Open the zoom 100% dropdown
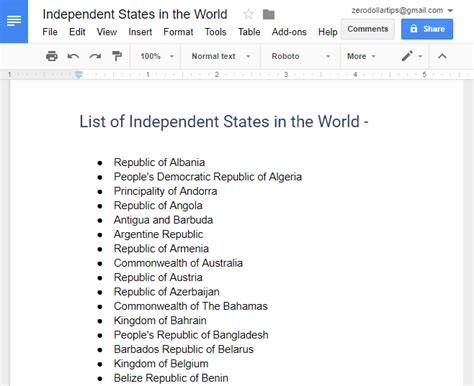 pyautogui.click(x=157, y=56)
